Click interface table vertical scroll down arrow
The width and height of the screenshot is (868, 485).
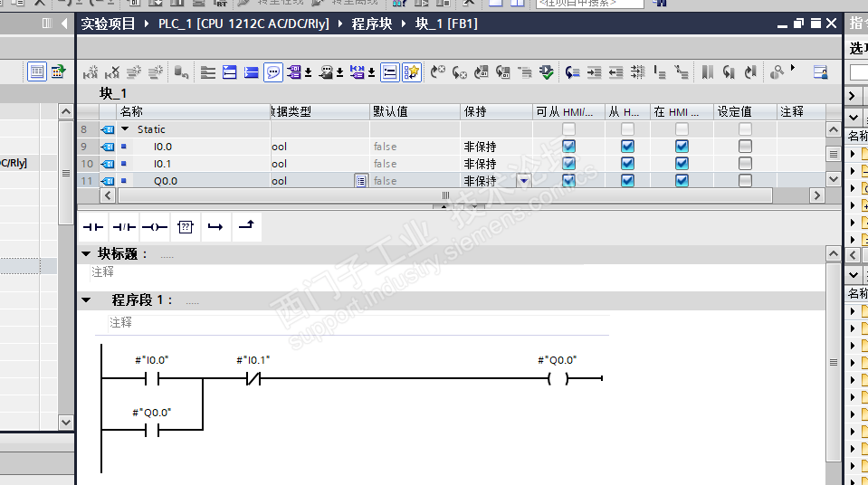pyautogui.click(x=833, y=179)
